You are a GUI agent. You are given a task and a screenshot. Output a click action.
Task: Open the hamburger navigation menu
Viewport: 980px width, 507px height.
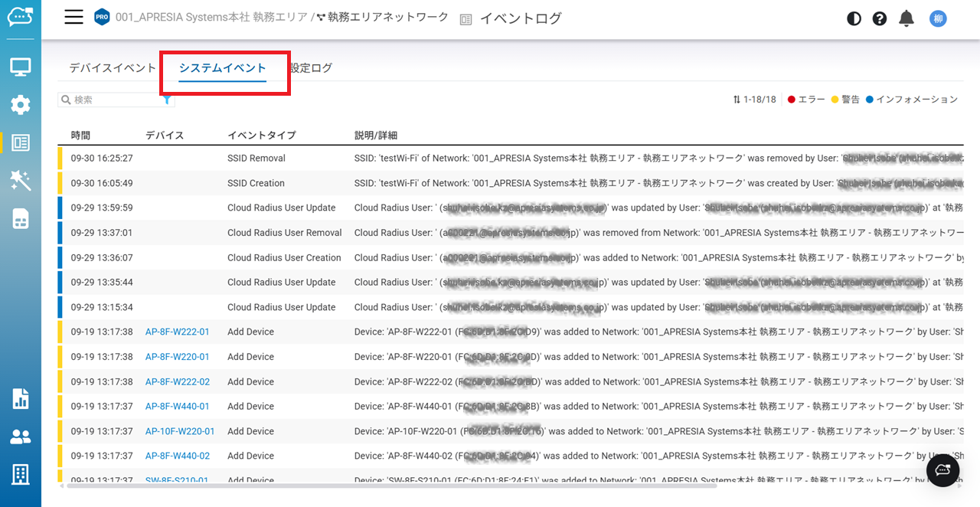(73, 18)
